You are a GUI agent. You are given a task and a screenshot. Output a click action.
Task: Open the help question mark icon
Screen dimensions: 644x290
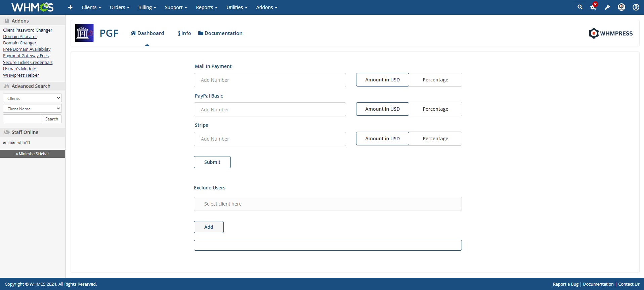coord(636,7)
